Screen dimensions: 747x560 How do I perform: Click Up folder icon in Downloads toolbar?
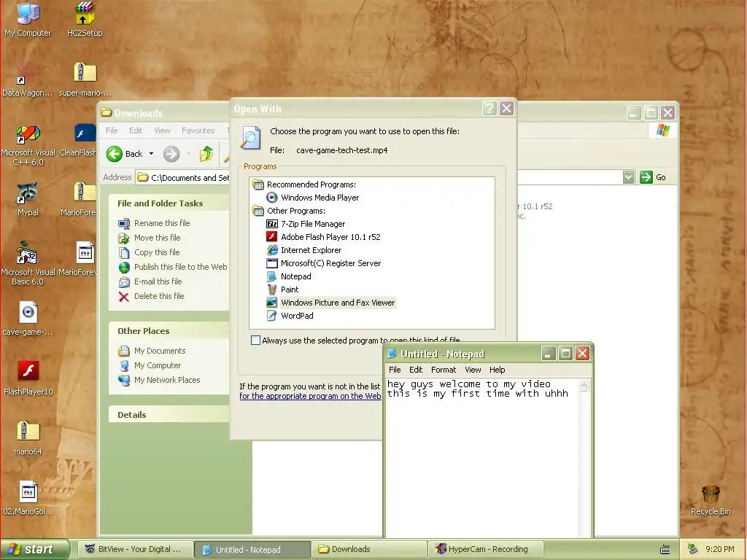(x=206, y=154)
